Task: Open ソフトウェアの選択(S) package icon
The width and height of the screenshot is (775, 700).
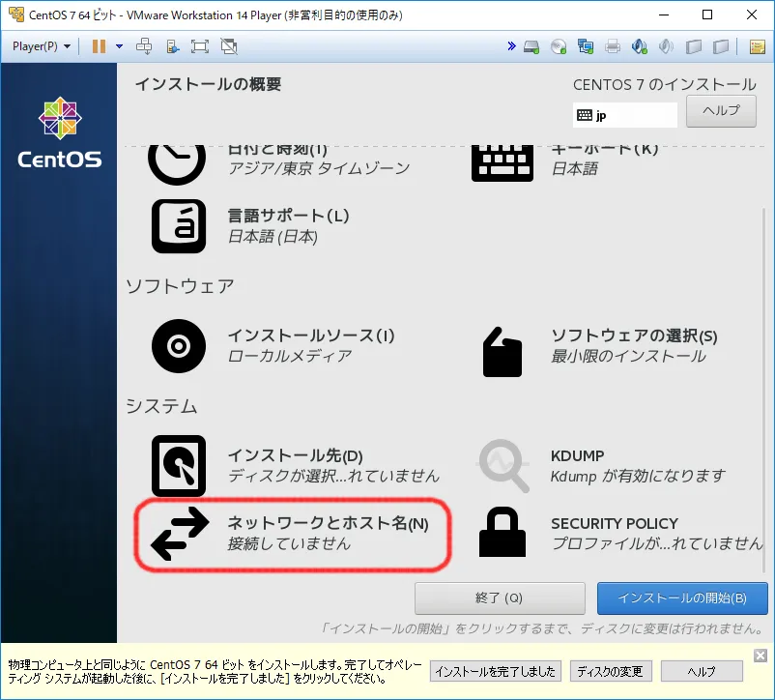Action: click(x=502, y=352)
